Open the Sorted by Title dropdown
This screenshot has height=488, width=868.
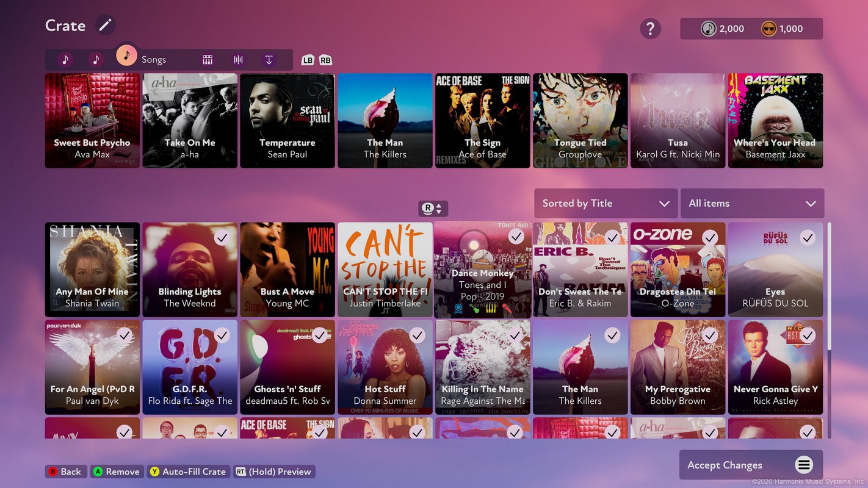[x=606, y=204]
